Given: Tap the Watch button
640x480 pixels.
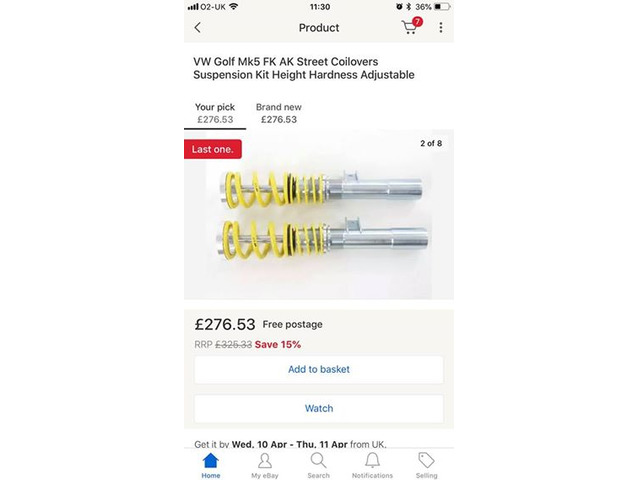Looking at the screenshot, I should pos(319,408).
